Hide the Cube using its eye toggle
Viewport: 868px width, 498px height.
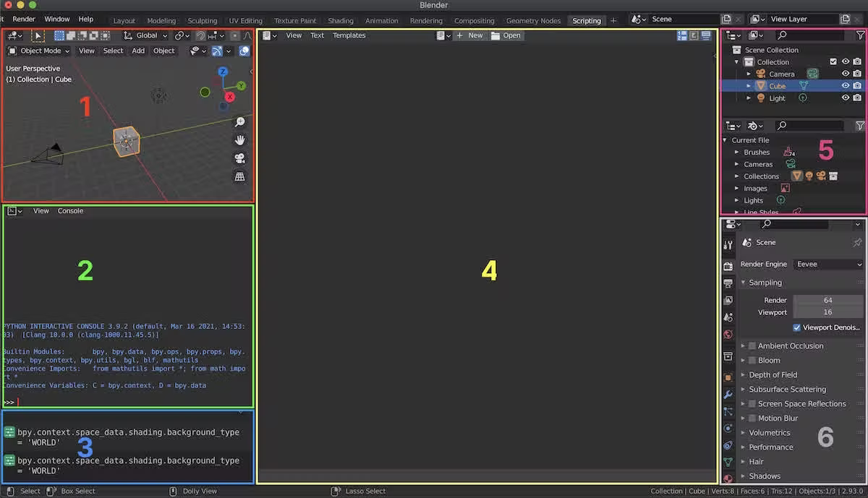[x=845, y=85]
